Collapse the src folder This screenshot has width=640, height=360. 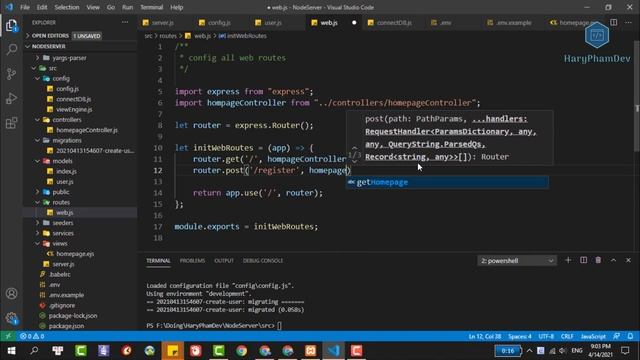34,68
